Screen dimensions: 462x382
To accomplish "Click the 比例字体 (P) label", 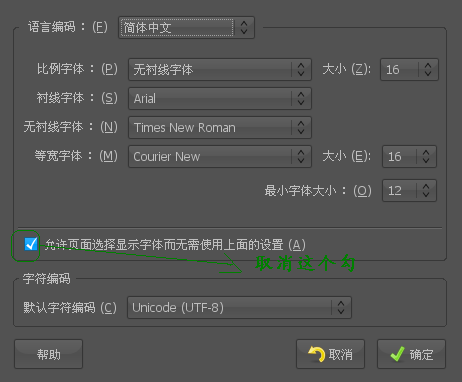I will (x=77, y=69).
